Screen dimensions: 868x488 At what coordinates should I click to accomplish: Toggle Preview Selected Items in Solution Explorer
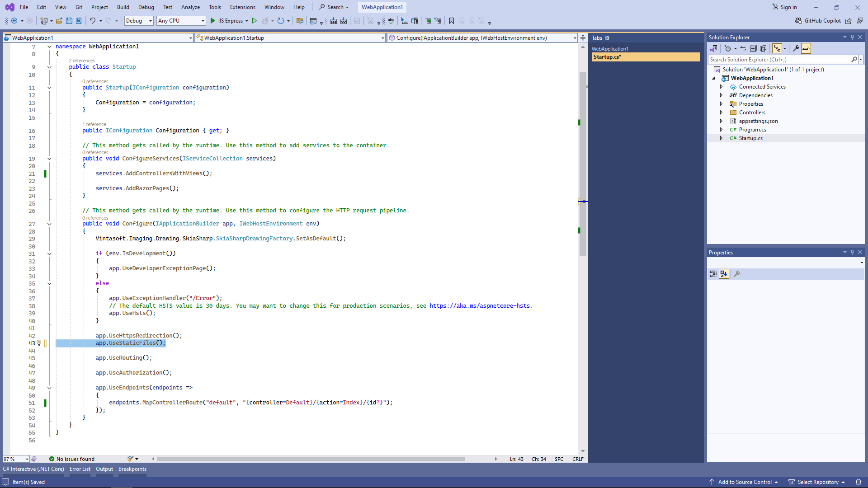tap(806, 48)
